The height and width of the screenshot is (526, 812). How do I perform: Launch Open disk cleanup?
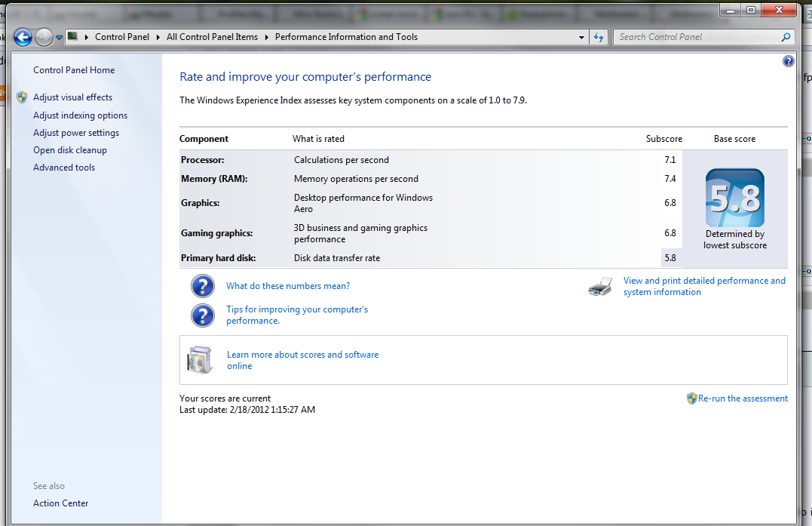coord(70,150)
